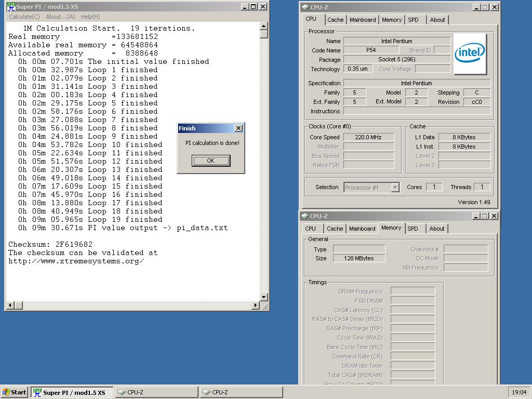Open the About tab in lower CPU-Z
Viewport: 532px width, 399px height.
(x=436, y=229)
